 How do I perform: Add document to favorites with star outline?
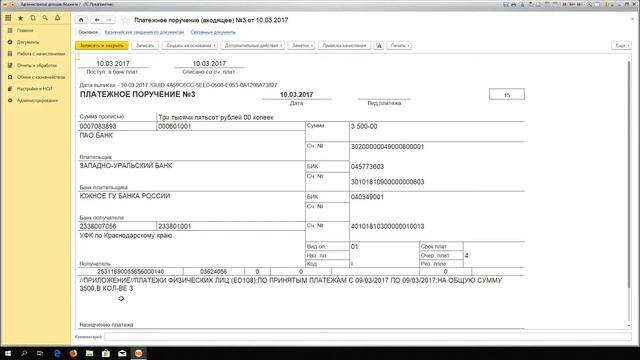pyautogui.click(x=125, y=20)
